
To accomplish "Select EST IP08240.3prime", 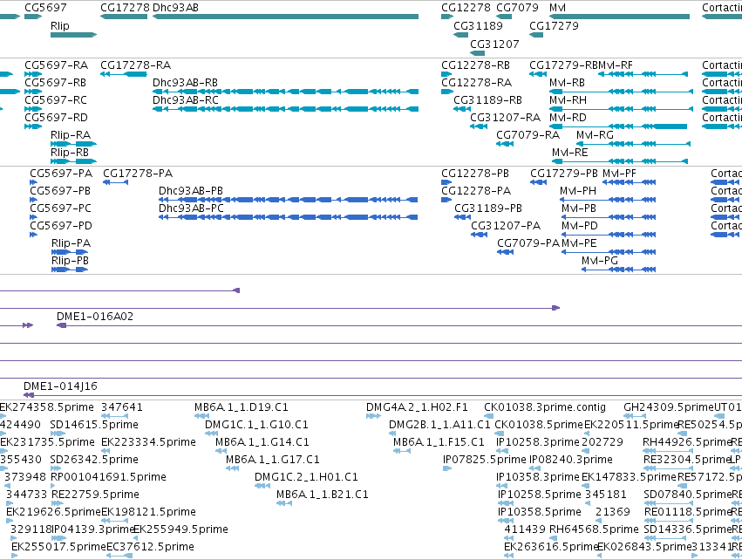I will (534, 468).
